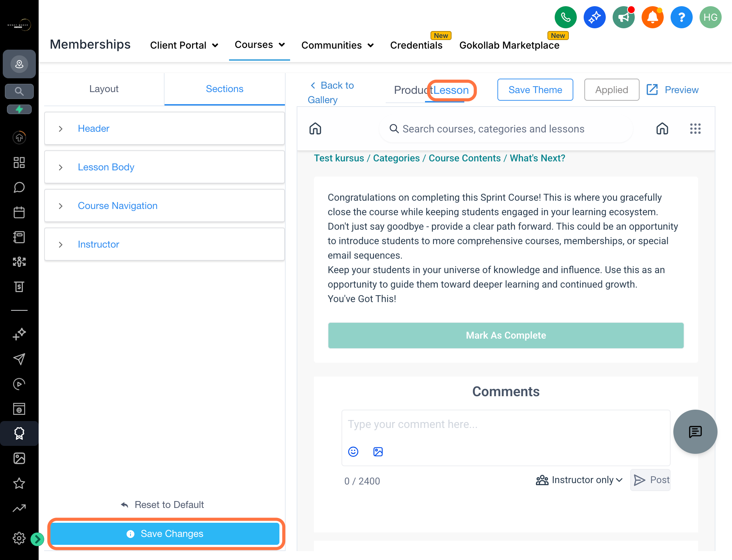The width and height of the screenshot is (732, 560).
Task: Click the blue help question mark icon
Action: point(681,17)
